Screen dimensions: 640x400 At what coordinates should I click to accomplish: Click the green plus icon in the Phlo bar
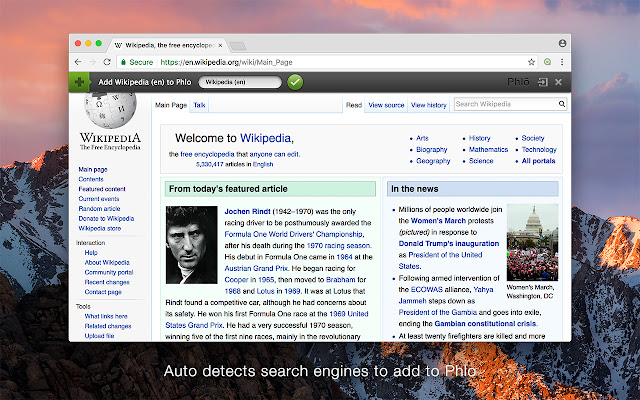[x=79, y=82]
